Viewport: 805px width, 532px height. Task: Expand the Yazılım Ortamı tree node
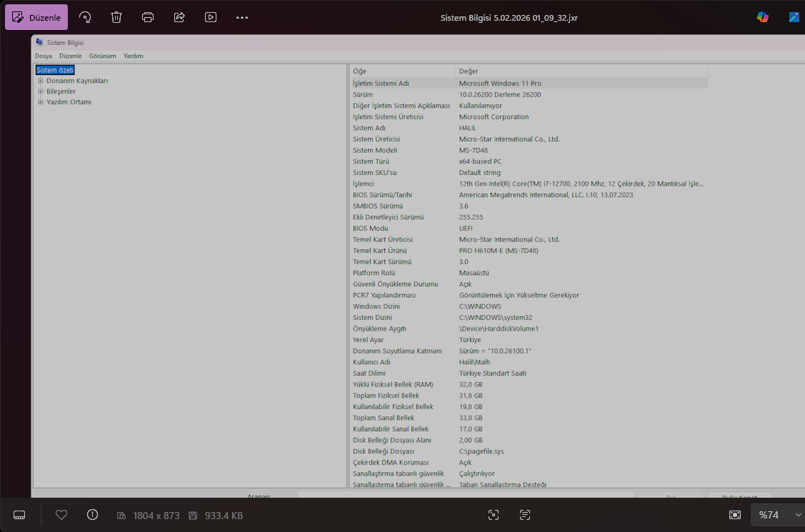point(40,101)
